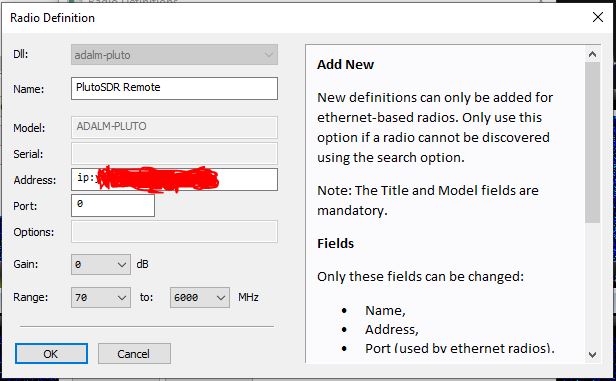Open the Gain dB dropdown
The height and width of the screenshot is (381, 616).
pos(101,264)
